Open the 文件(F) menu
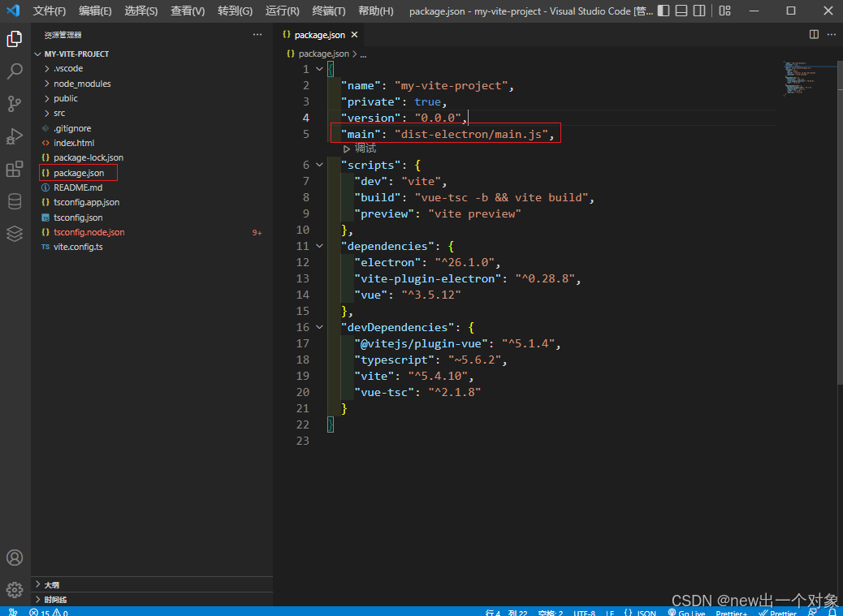Image resolution: width=843 pixels, height=616 pixels. pyautogui.click(x=50, y=11)
